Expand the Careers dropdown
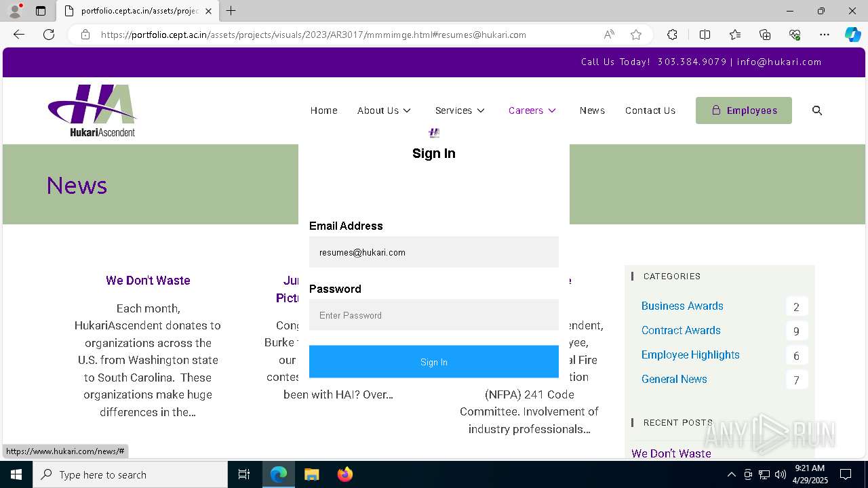868x488 pixels. pyautogui.click(x=532, y=110)
